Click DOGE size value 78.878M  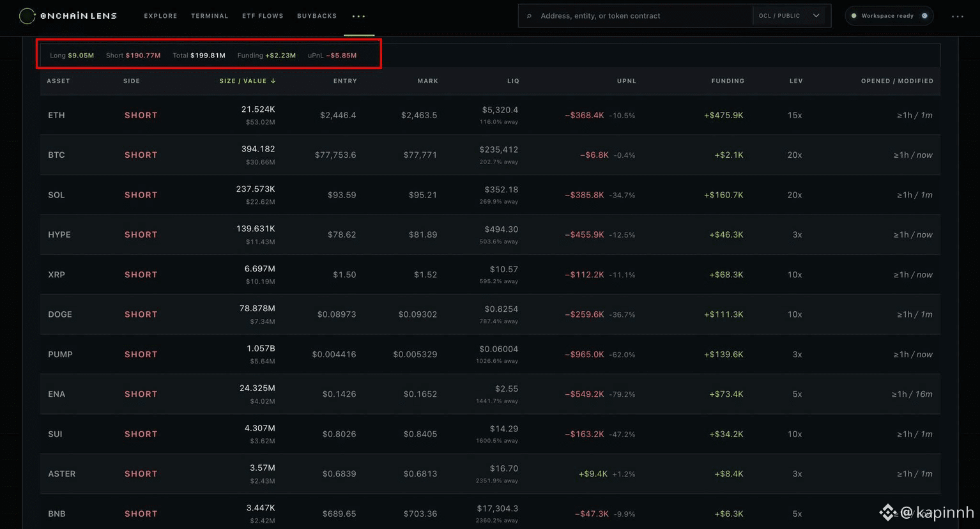click(x=257, y=309)
